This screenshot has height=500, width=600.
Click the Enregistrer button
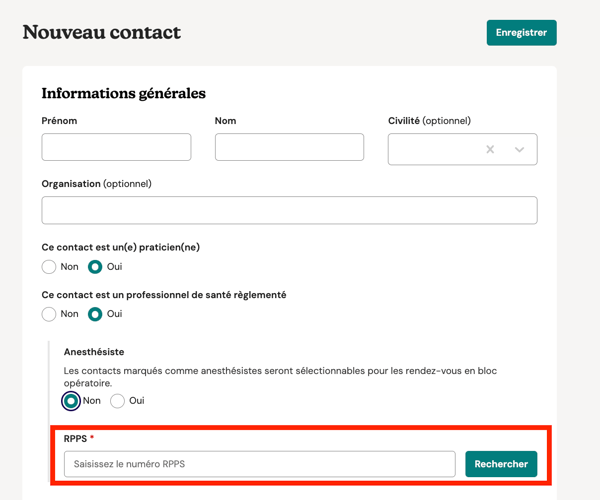521,32
